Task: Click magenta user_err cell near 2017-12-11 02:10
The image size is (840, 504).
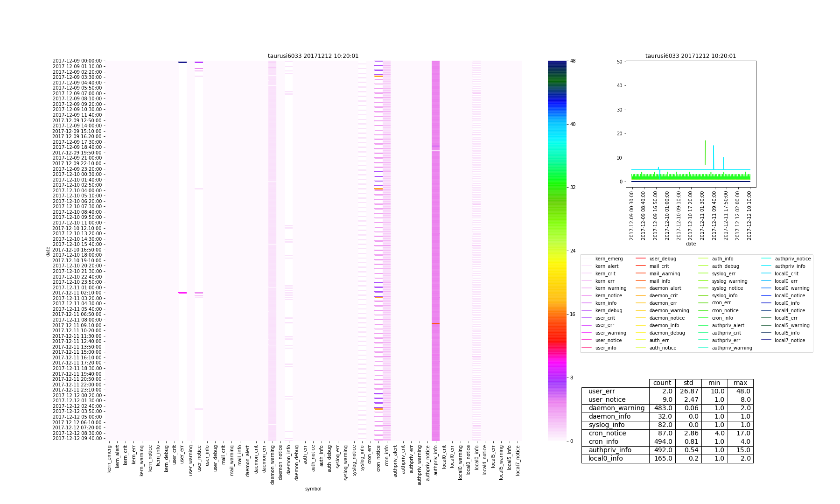Action: [x=182, y=293]
